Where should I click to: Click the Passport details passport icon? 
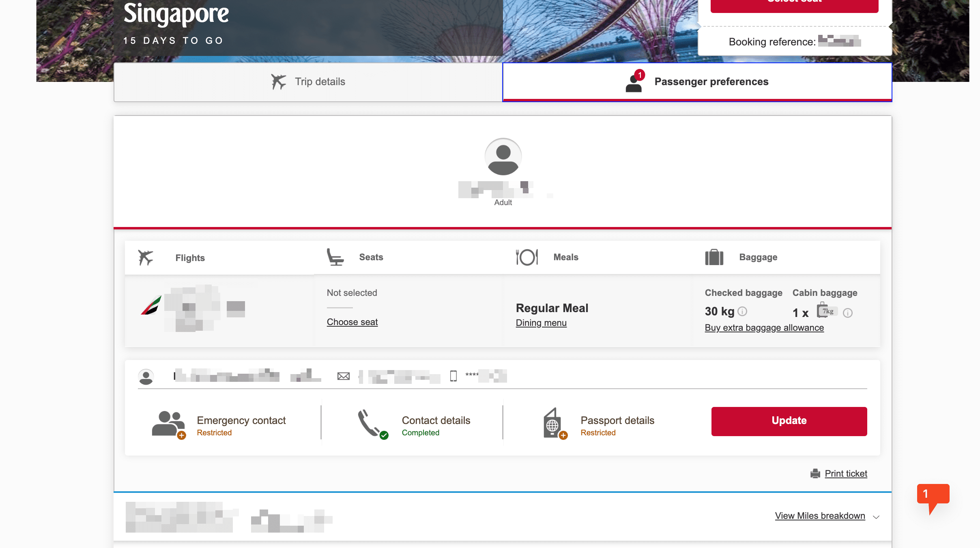pyautogui.click(x=555, y=424)
